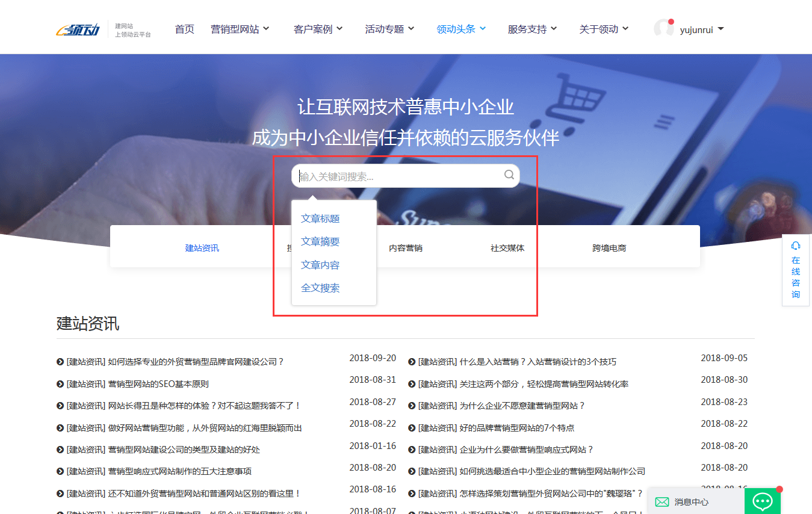Select 首页 in the navigation menu
This screenshot has height=514, width=812.
click(x=184, y=28)
